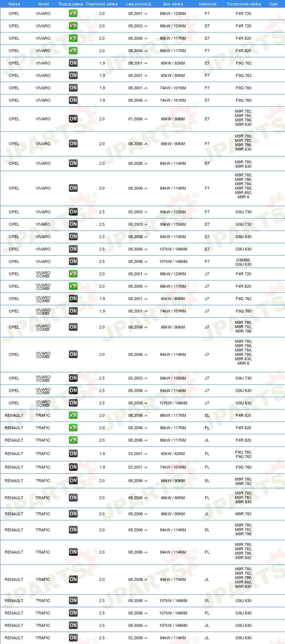Click the Rodzaj paliwa column header
285x644 pixels.
point(71,4)
